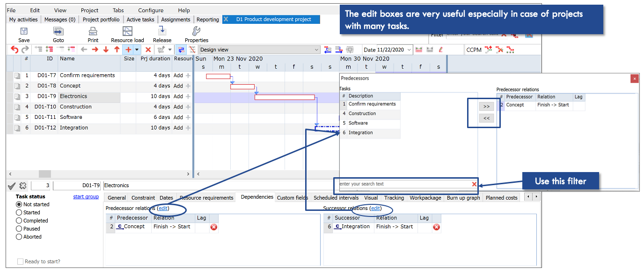Remove the Integration successor with its red delete icon

tap(436, 227)
